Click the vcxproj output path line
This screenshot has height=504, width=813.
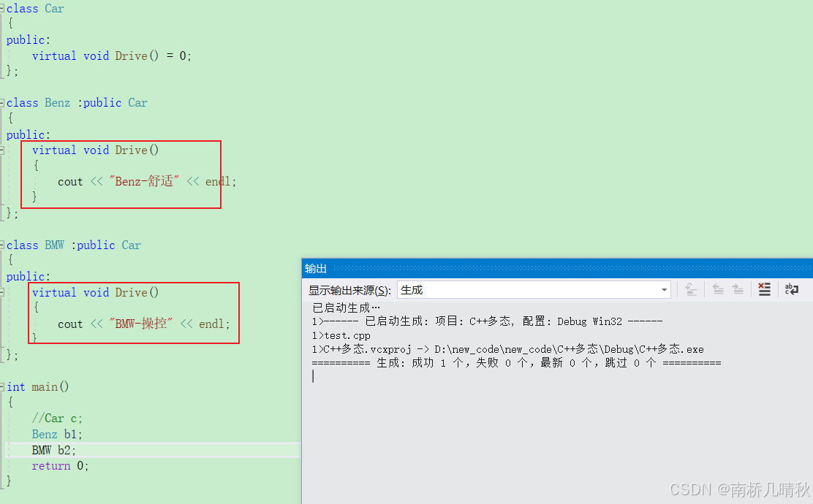point(507,349)
